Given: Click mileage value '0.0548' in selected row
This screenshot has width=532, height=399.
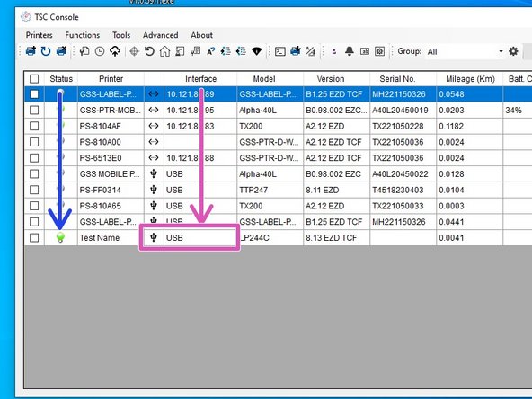Looking at the screenshot, I should (x=451, y=94).
